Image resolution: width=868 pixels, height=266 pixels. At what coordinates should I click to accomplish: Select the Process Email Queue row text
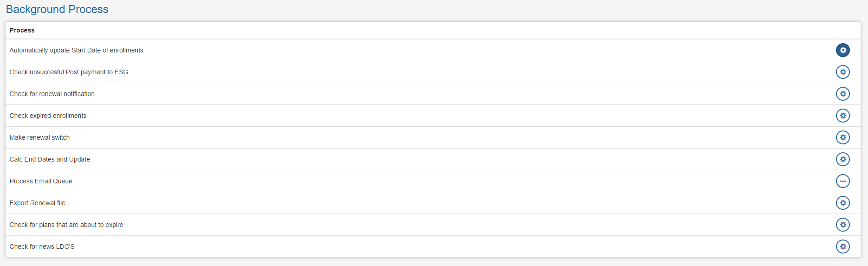pos(41,181)
